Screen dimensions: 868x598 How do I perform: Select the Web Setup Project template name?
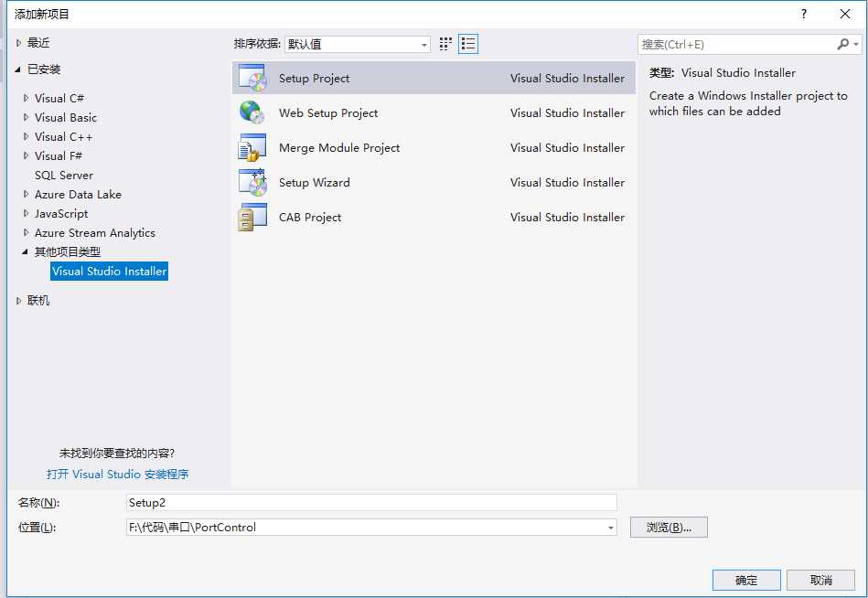click(328, 113)
